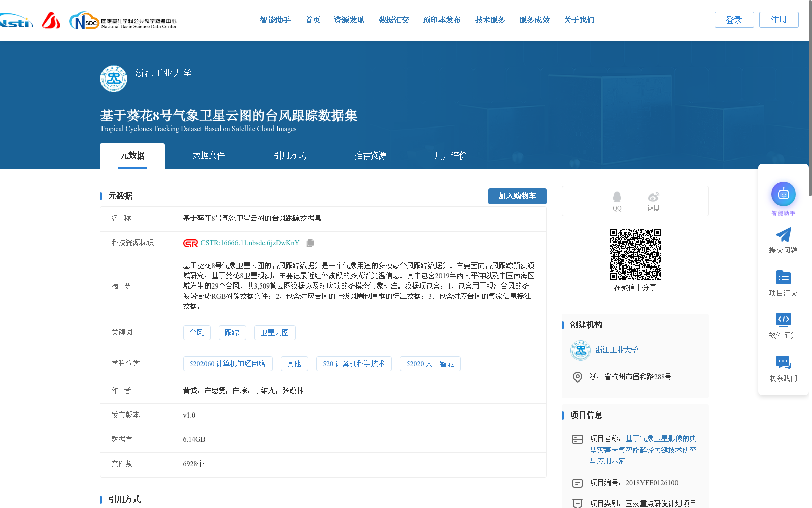Select the 元数据 tab

[x=132, y=155]
